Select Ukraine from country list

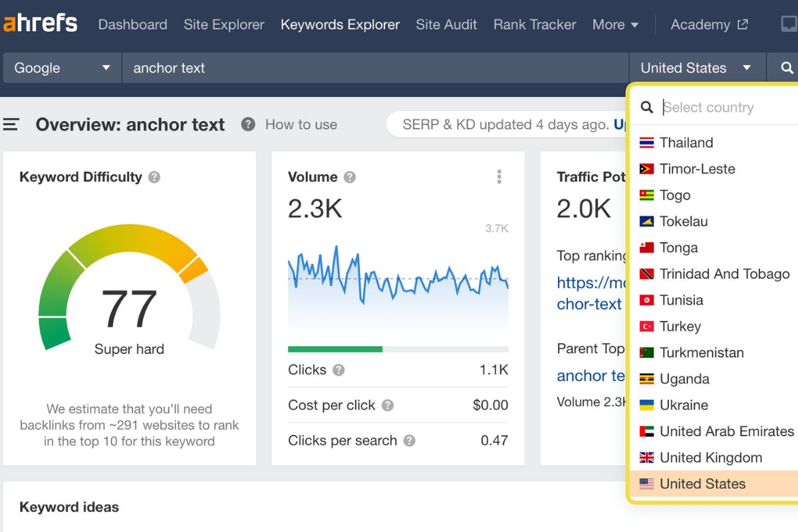coord(714,405)
